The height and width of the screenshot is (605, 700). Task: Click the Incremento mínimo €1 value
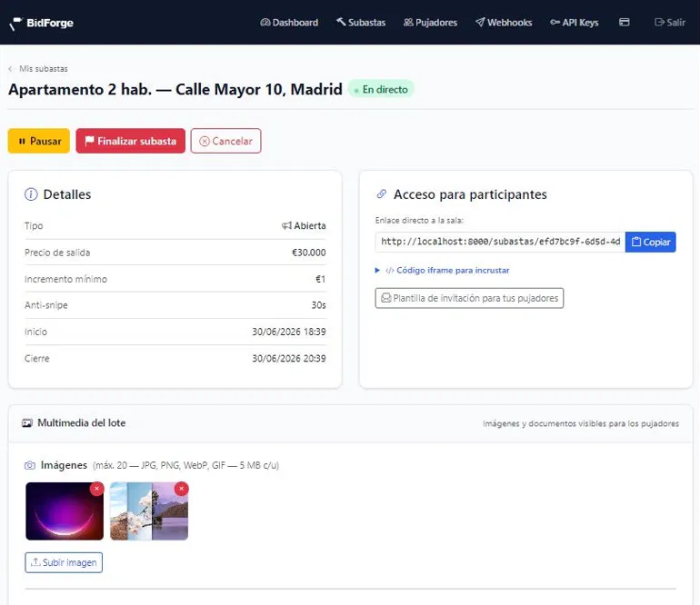pyautogui.click(x=321, y=279)
